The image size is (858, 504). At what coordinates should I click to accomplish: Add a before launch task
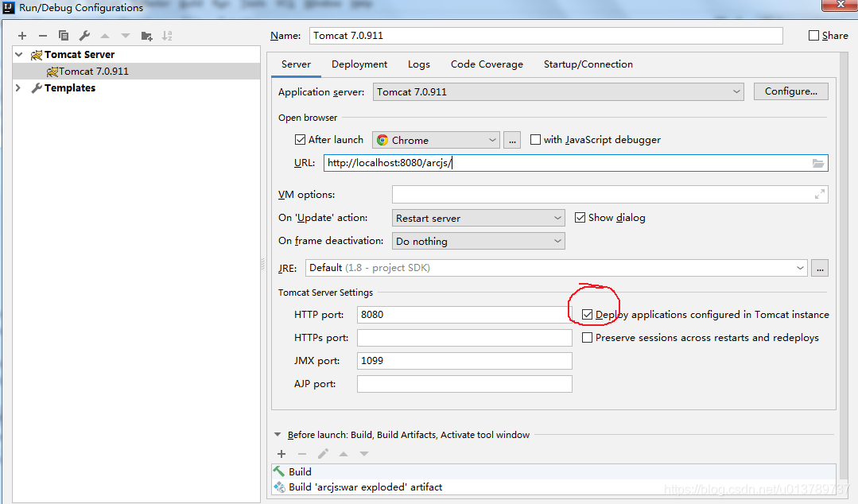pyautogui.click(x=281, y=454)
